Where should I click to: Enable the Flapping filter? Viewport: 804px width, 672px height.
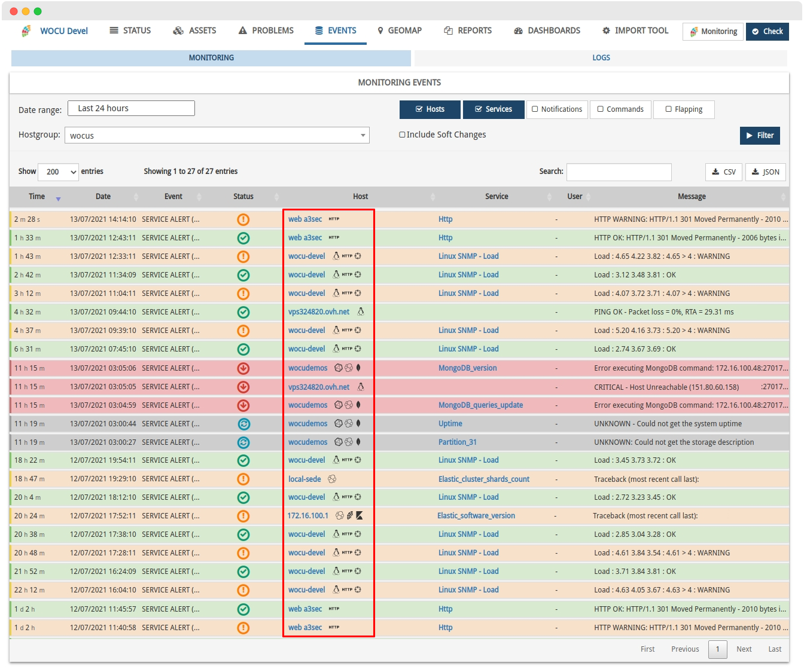[x=684, y=109]
